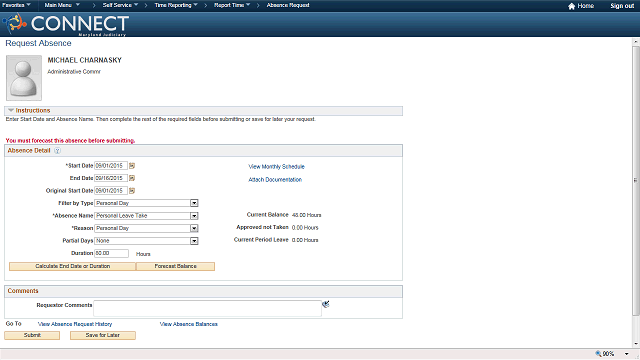640x360 pixels.
Task: Click the 'Approved not Taken' label
Action: click(x=262, y=227)
